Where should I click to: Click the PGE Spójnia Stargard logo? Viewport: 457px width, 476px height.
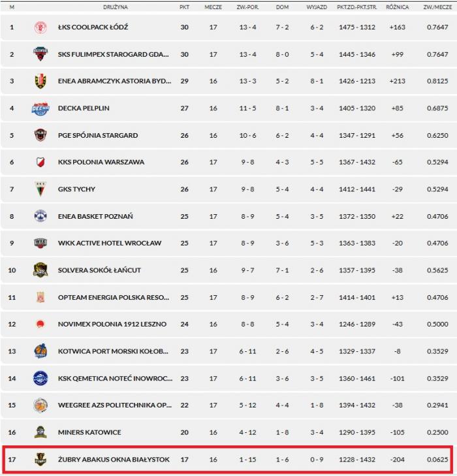pos(40,135)
